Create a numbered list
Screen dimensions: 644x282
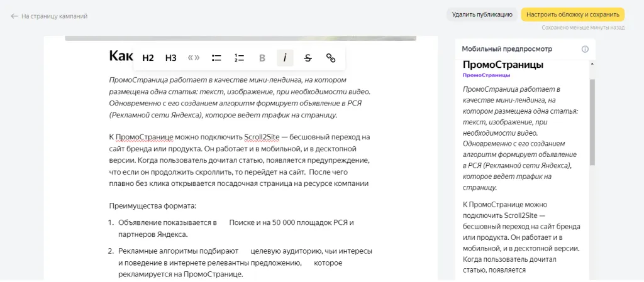tap(240, 58)
